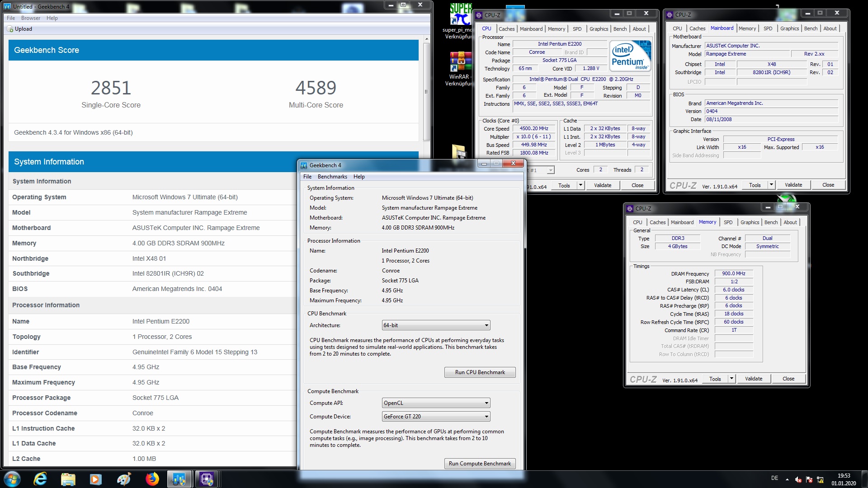The height and width of the screenshot is (488, 868).
Task: Click the system tray network icon
Action: 820,479
